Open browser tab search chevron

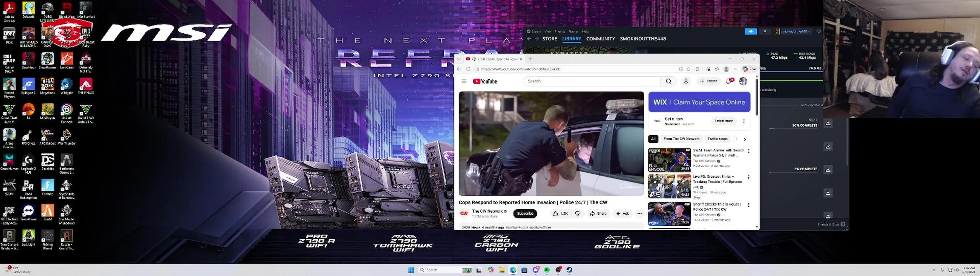tap(459, 59)
